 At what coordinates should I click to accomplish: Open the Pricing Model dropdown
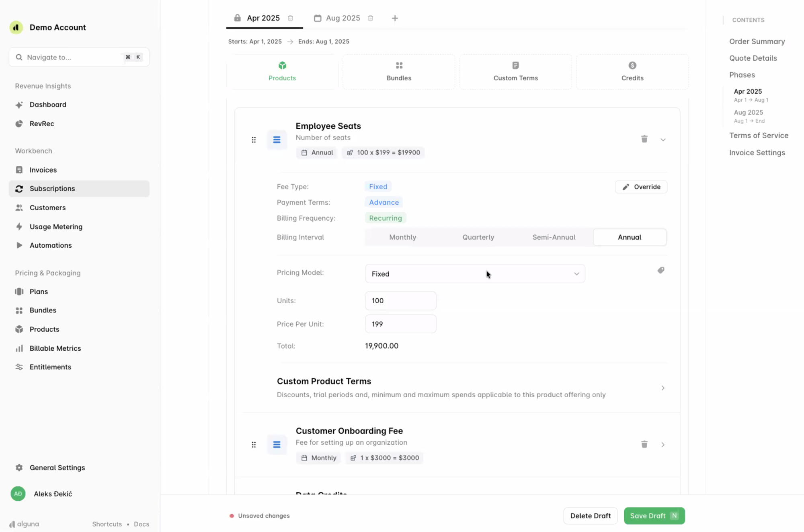475,273
